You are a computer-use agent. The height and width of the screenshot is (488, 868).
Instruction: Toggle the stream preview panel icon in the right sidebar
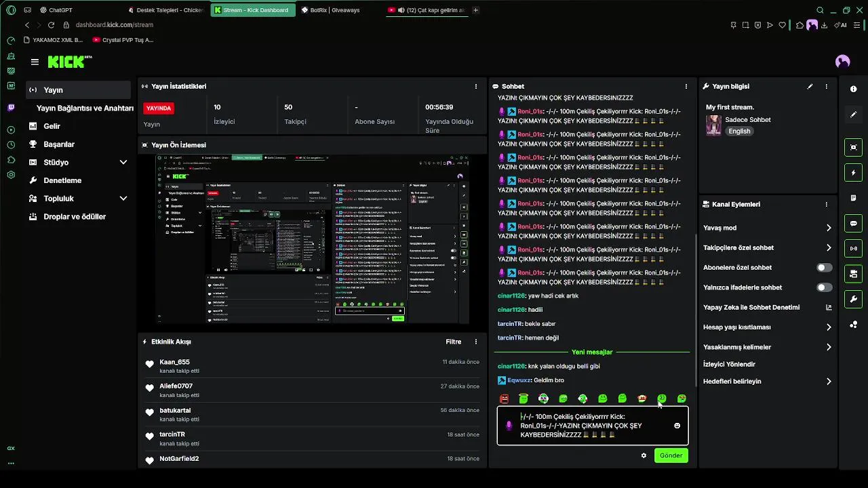coord(853,147)
